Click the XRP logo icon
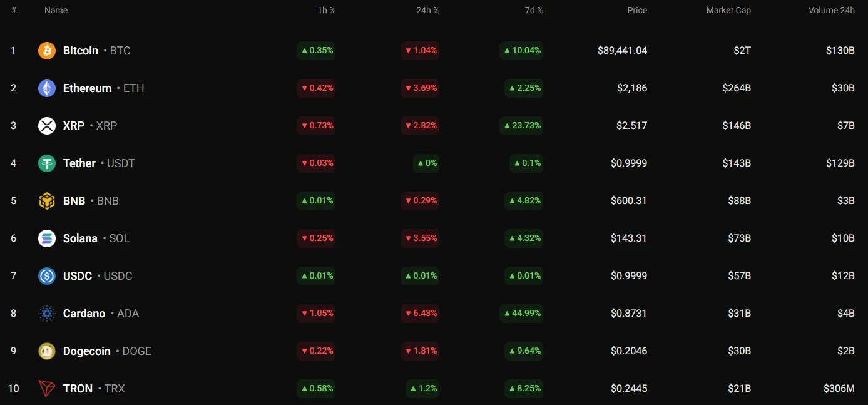868x405 pixels. [47, 126]
